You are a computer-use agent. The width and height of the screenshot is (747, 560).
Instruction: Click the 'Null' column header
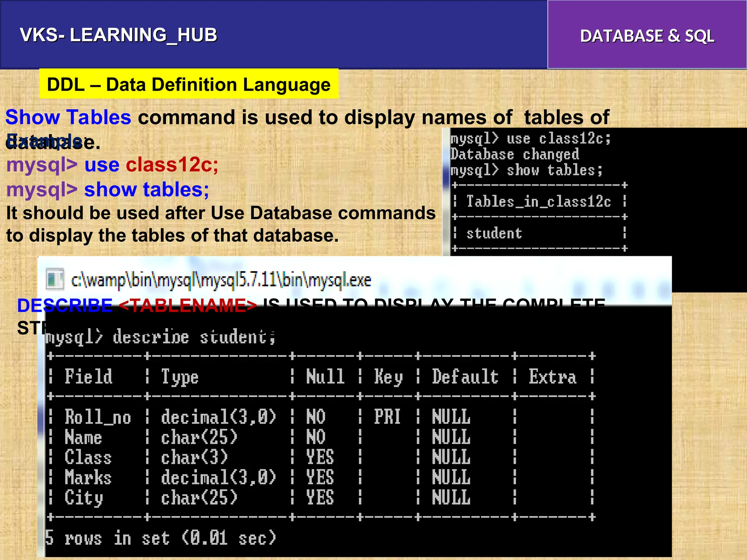pyautogui.click(x=325, y=377)
